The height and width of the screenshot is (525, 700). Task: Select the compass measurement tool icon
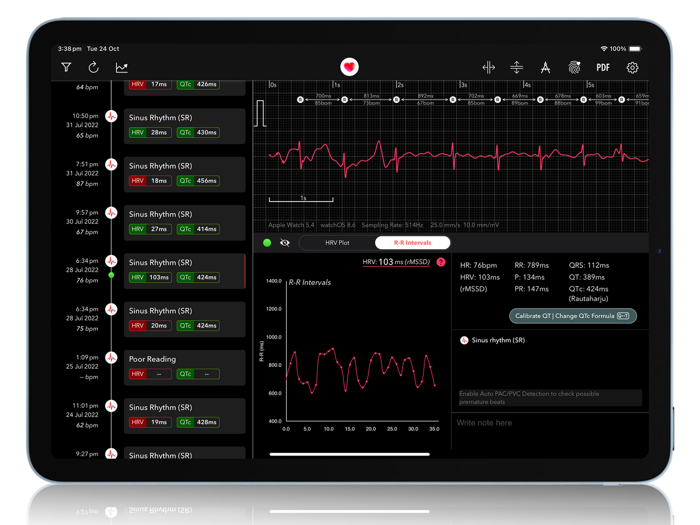545,67
